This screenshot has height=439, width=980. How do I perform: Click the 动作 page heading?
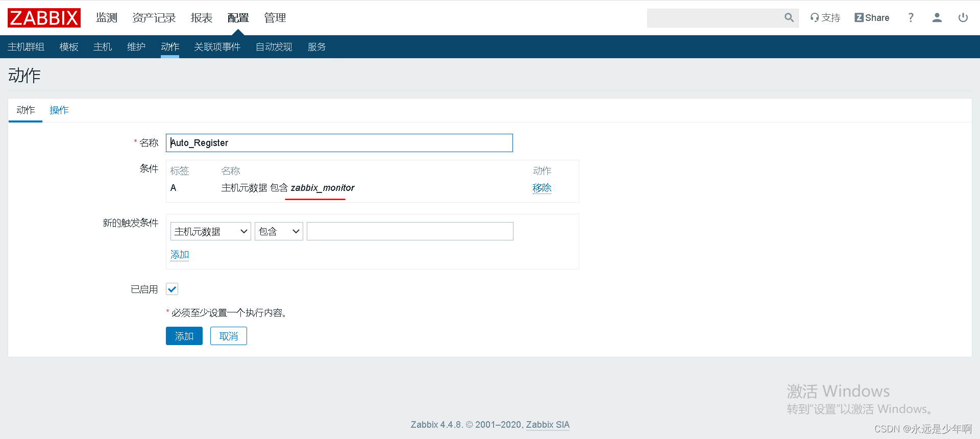pos(24,76)
